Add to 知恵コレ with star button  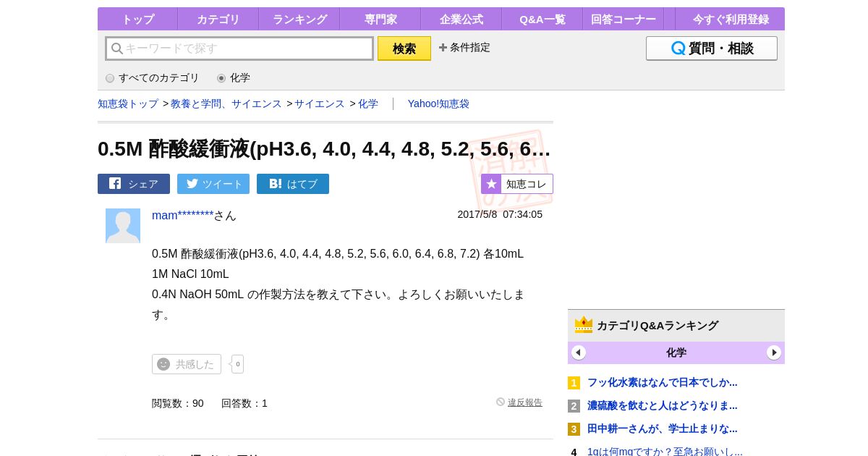coord(517,184)
